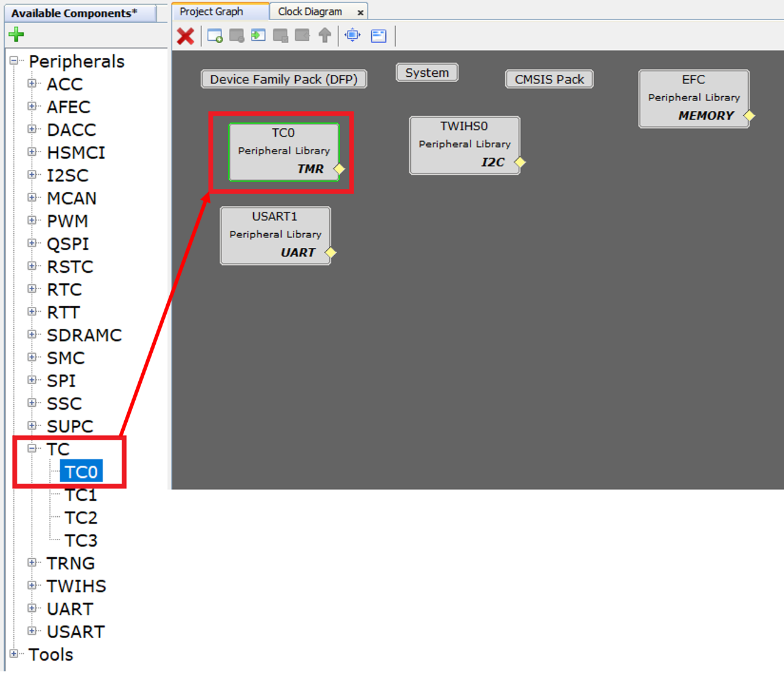The height and width of the screenshot is (674, 784).
Task: Expand the USART peripheral node
Action: click(32, 631)
